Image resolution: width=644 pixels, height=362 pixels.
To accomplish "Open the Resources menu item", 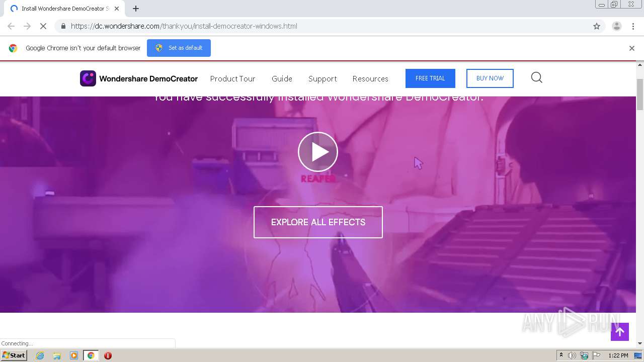I will click(370, 79).
